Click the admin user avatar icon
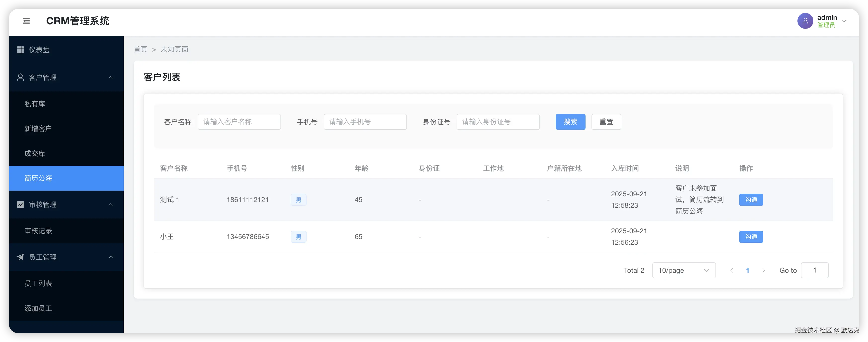 (805, 21)
